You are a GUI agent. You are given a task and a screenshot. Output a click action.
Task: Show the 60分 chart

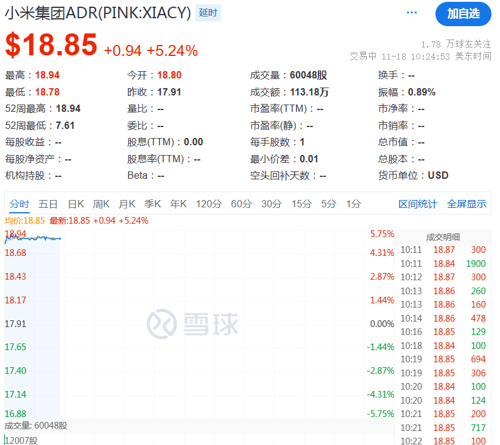241,204
